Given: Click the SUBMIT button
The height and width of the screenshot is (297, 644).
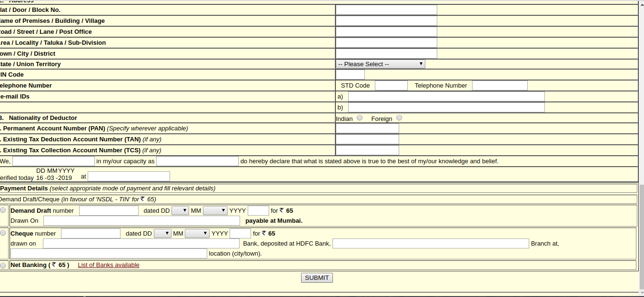Looking at the screenshot, I should point(317,277).
